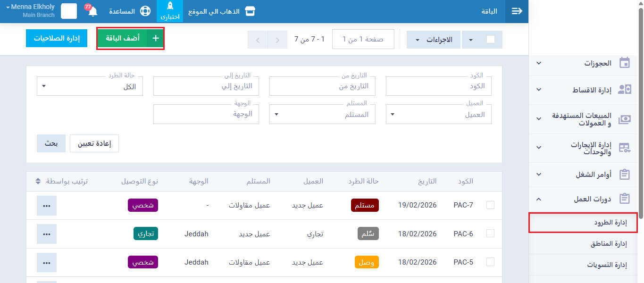Open the الاجراءات actions dropdown
This screenshot has width=644, height=283.
[433, 40]
